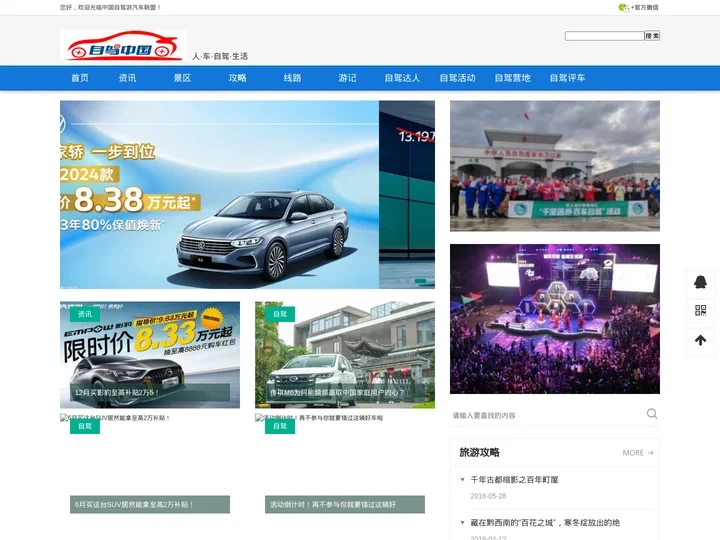
Task: Open article 藏在黔西南的"百花之城"
Action: tap(545, 523)
